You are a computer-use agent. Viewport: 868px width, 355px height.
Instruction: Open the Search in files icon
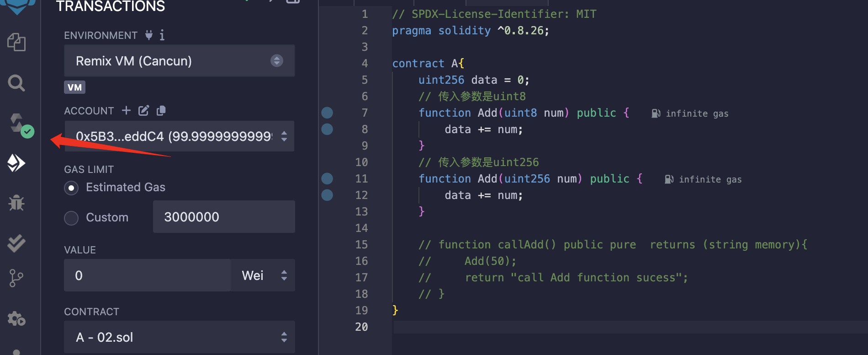tap(16, 83)
